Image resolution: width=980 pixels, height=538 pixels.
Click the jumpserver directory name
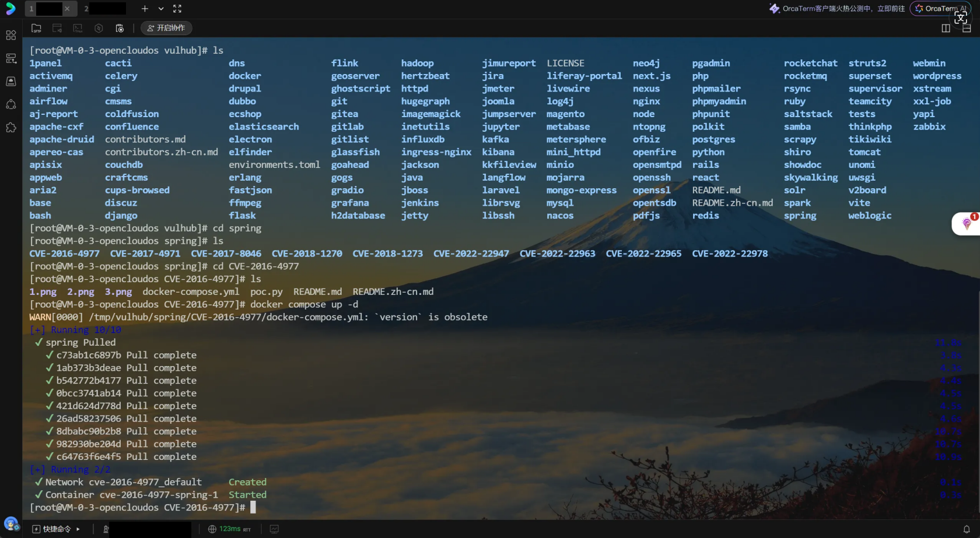[509, 114]
